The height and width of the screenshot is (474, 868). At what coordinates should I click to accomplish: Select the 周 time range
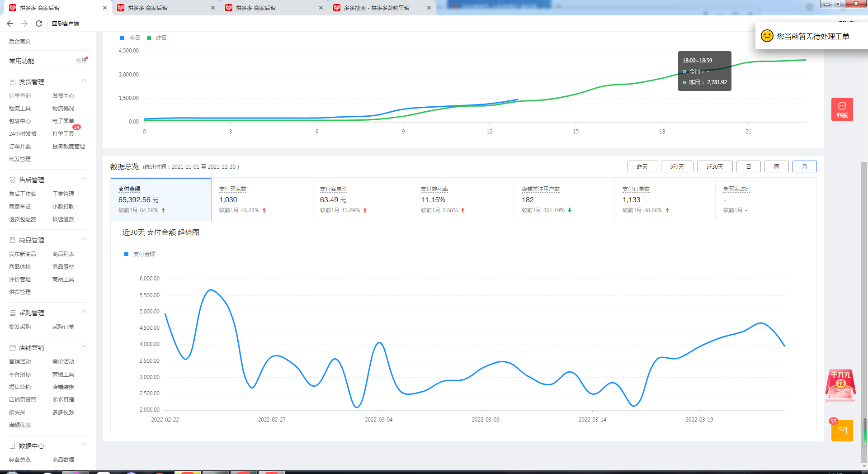click(x=776, y=166)
